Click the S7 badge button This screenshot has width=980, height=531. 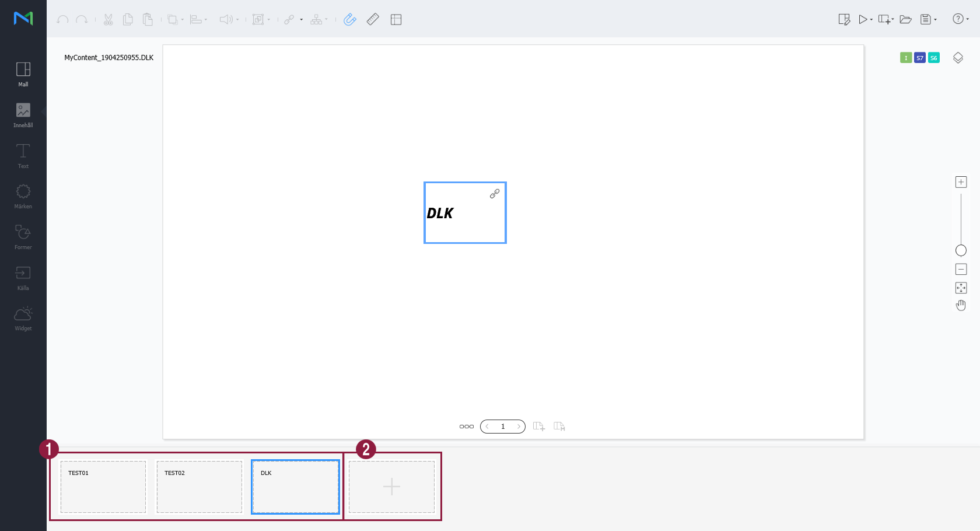(920, 58)
